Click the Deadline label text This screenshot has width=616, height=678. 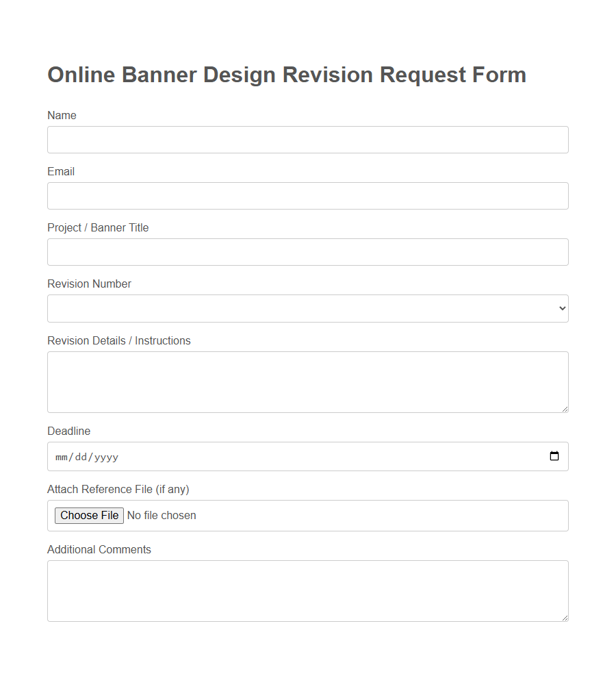[68, 431]
